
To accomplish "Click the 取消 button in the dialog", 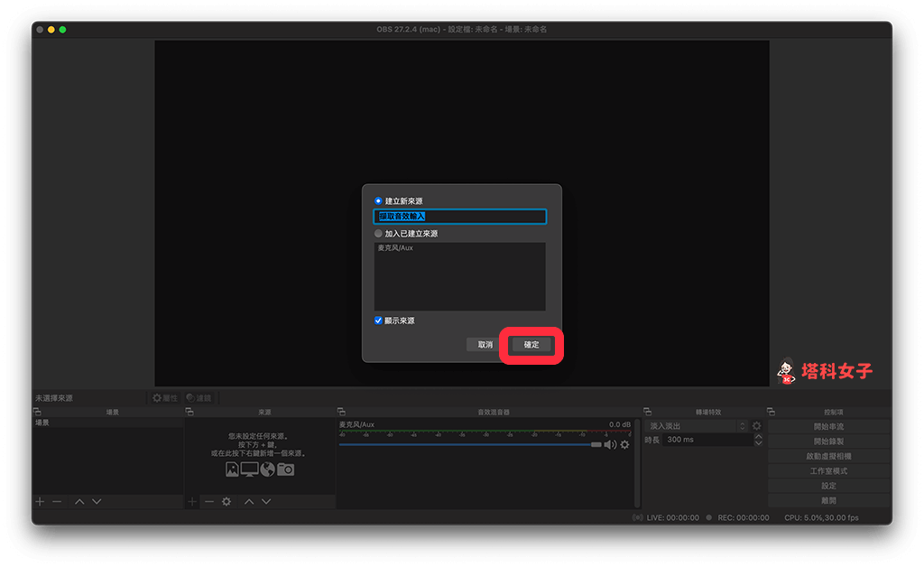I will [x=485, y=345].
